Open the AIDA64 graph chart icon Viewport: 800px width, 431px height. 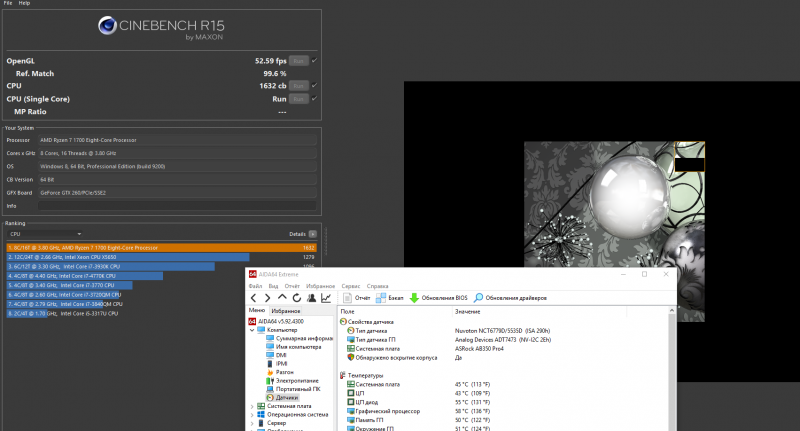tap(326, 298)
